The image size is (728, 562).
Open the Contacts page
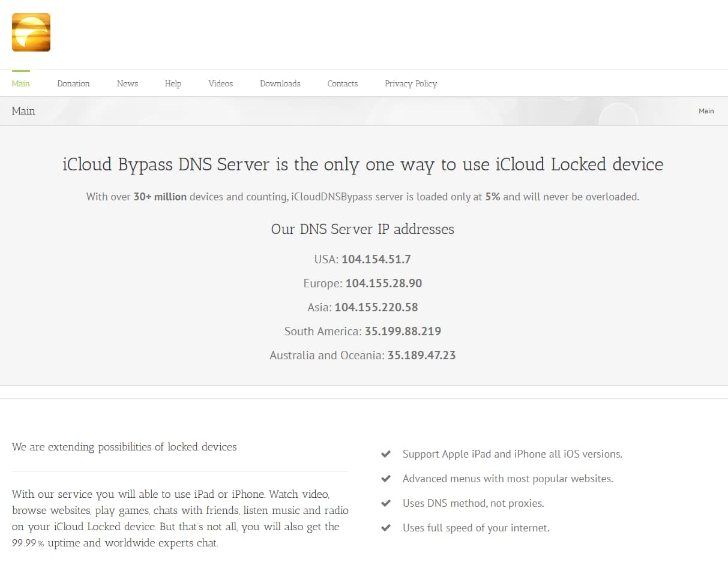point(342,83)
